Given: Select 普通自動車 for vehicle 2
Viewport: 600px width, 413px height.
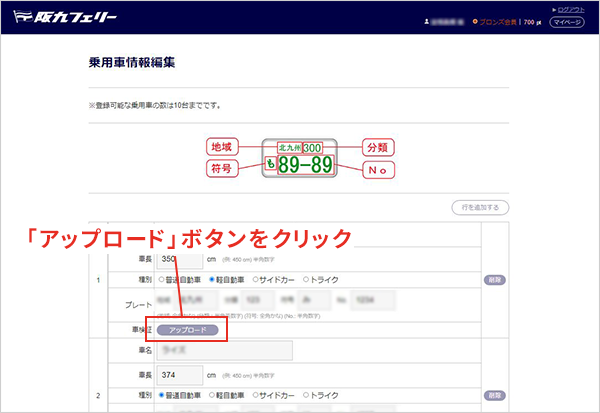Looking at the screenshot, I should click(x=162, y=397).
